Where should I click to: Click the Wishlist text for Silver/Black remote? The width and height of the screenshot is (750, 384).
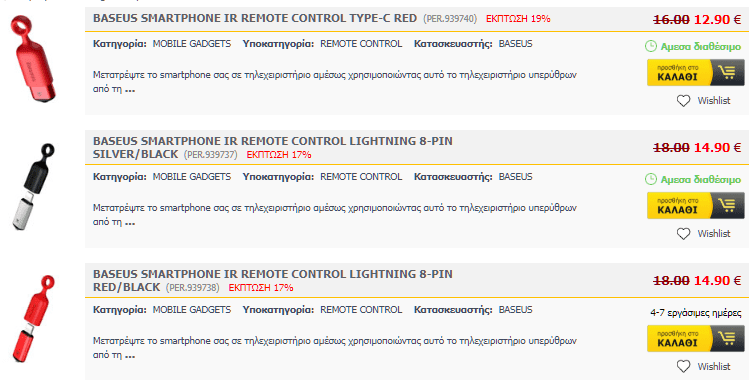[x=714, y=234]
